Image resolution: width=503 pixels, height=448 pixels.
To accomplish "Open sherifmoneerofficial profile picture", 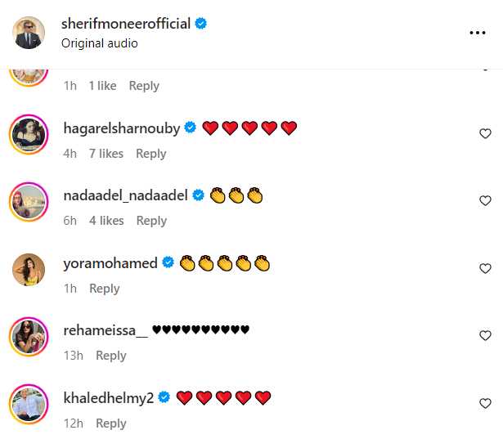I will tap(29, 33).
